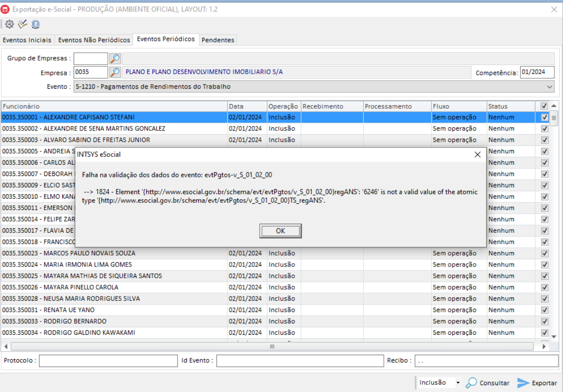Click the Recebimento column header
This screenshot has height=392, width=563.
point(332,106)
